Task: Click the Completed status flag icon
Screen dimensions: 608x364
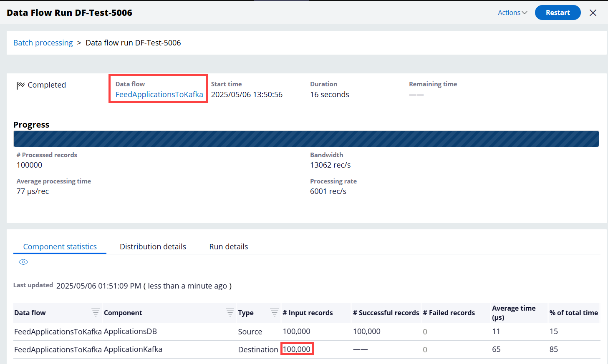Action: tap(20, 85)
